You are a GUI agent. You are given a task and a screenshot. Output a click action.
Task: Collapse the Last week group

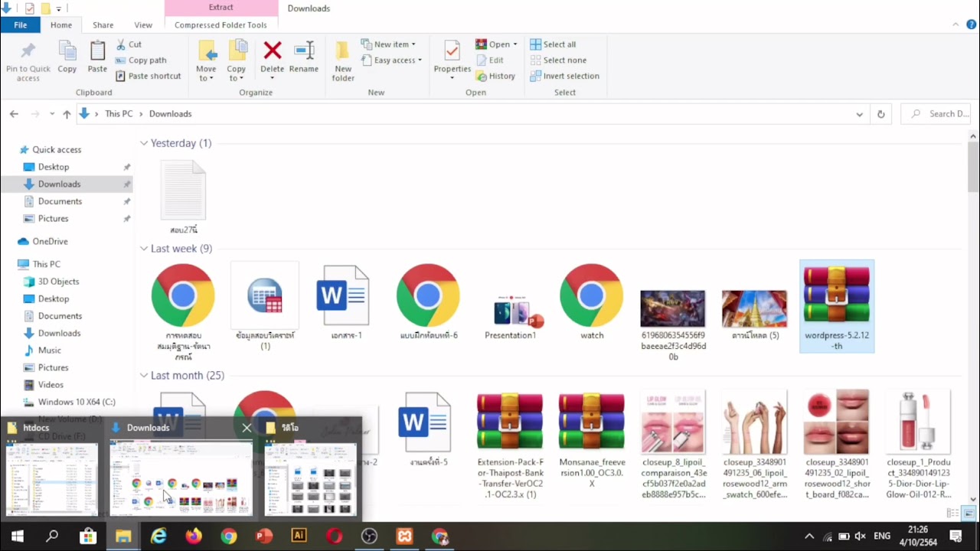pyautogui.click(x=144, y=249)
